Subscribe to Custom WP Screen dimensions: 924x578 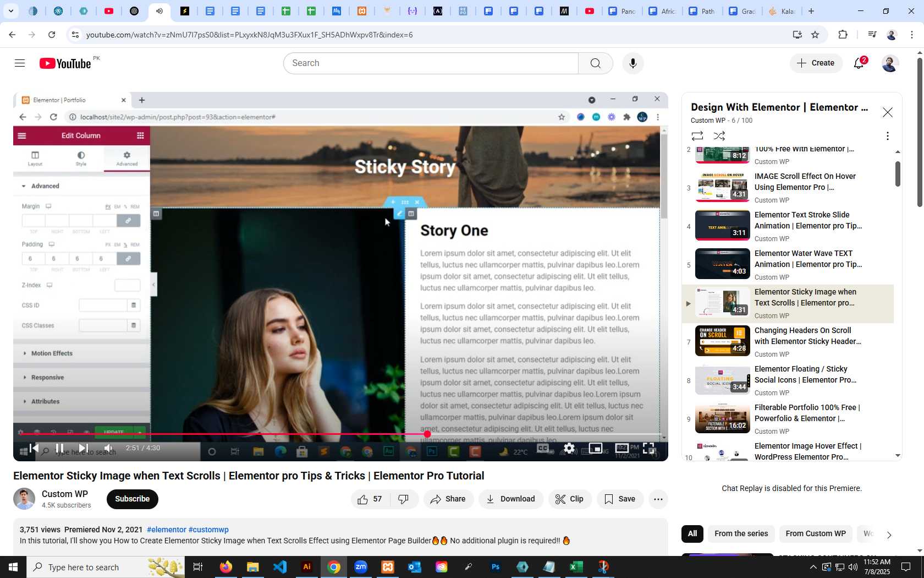(x=133, y=499)
